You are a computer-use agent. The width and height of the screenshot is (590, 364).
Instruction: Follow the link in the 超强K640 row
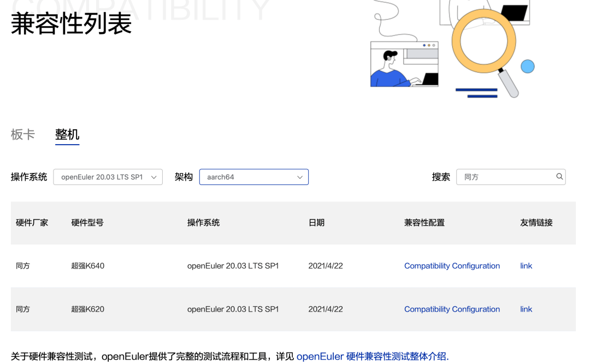[526, 266]
